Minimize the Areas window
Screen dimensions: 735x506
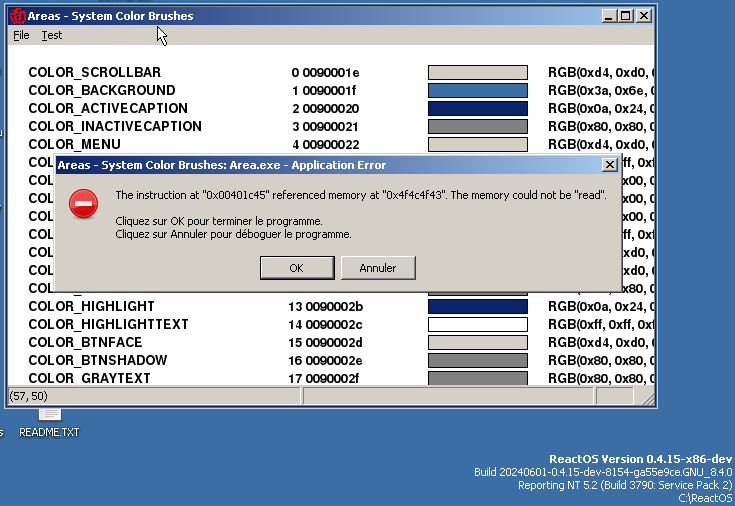(609, 16)
